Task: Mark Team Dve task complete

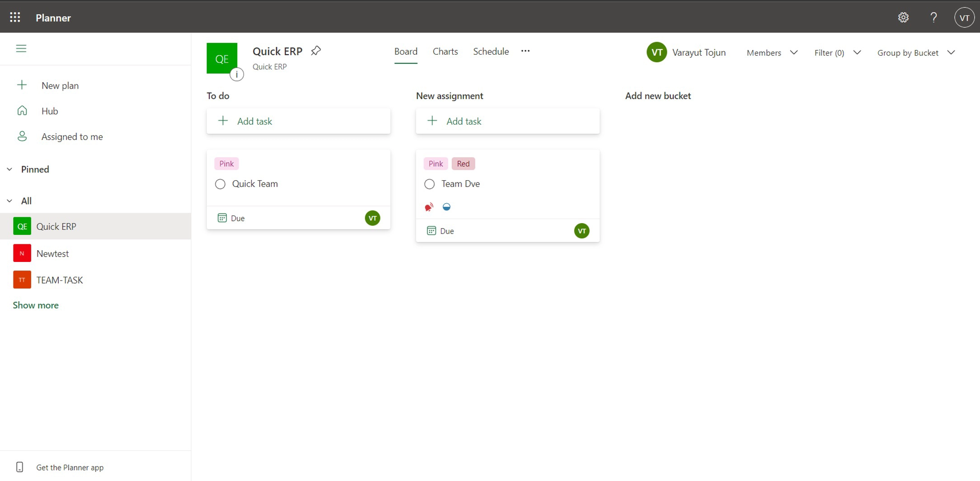Action: tap(429, 184)
